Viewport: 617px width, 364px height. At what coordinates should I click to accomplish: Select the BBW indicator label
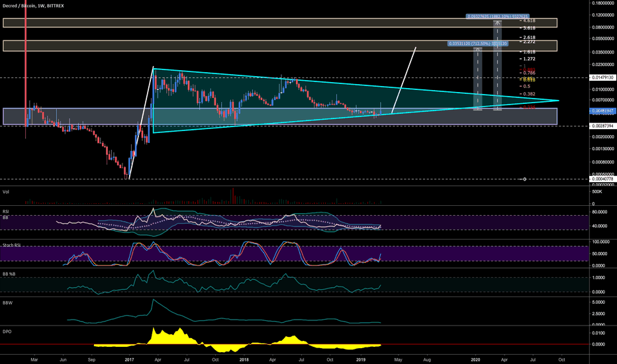pos(7,303)
